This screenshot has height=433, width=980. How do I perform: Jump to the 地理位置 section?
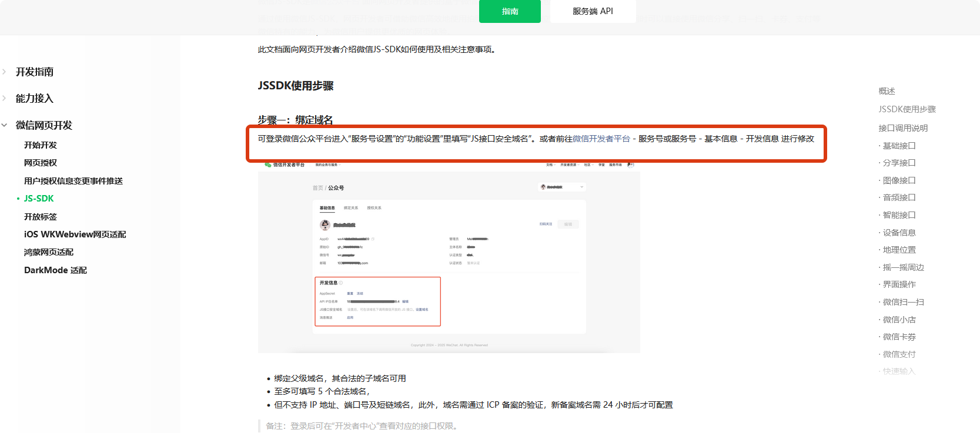click(899, 250)
